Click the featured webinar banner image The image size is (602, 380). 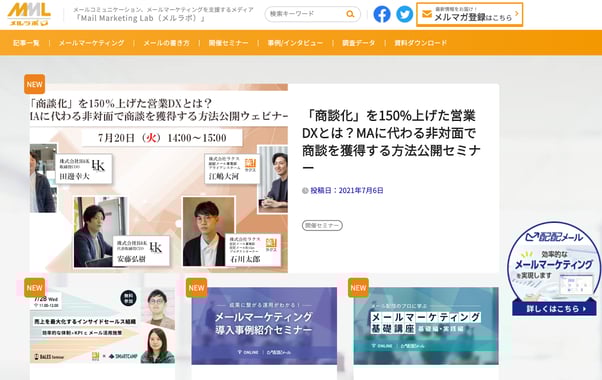pos(159,178)
